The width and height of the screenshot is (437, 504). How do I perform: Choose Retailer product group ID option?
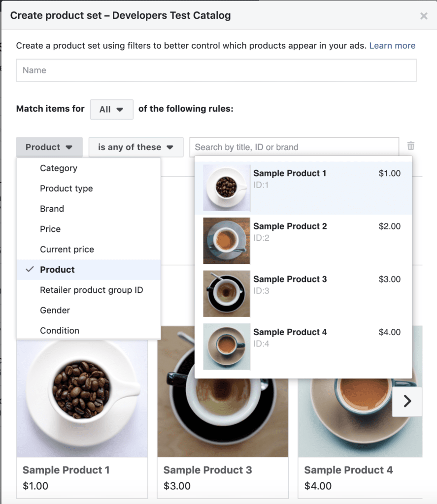tap(92, 290)
